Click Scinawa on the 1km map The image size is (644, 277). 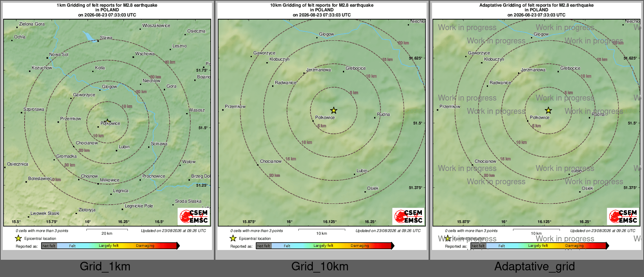click(159, 144)
